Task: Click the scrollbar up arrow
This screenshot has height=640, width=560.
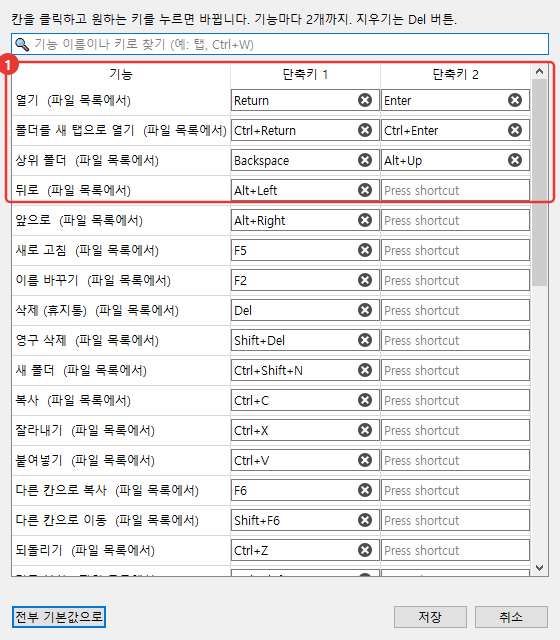Action: pos(540,71)
